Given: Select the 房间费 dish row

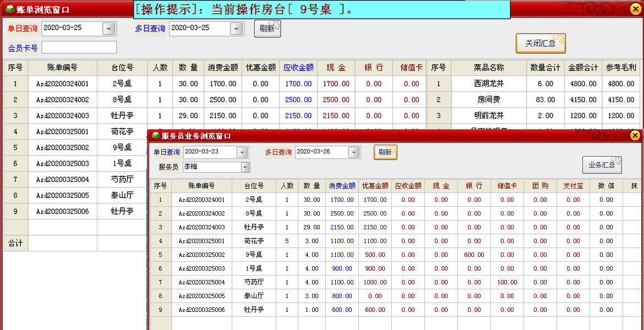Looking at the screenshot, I should pos(534,100).
